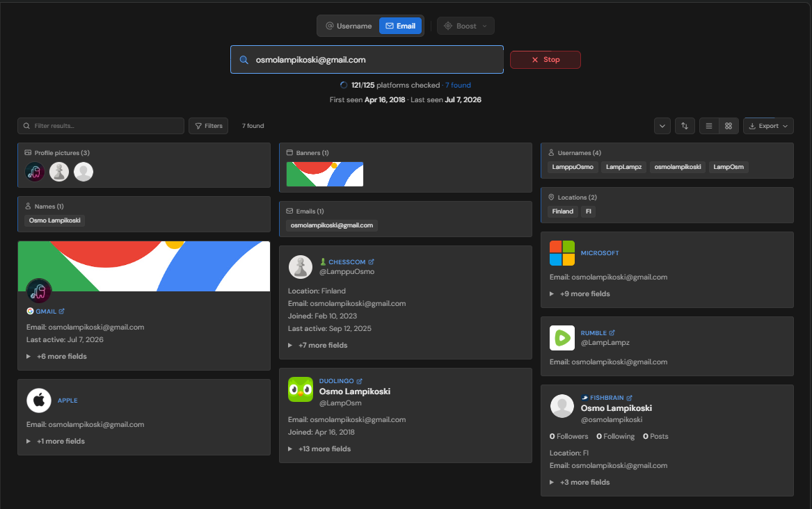
Task: Open the first profile picture thumbnail
Action: tap(35, 172)
